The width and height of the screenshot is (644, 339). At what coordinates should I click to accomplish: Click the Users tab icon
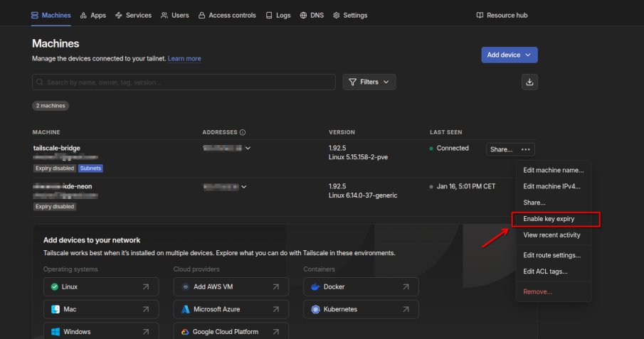tap(164, 15)
